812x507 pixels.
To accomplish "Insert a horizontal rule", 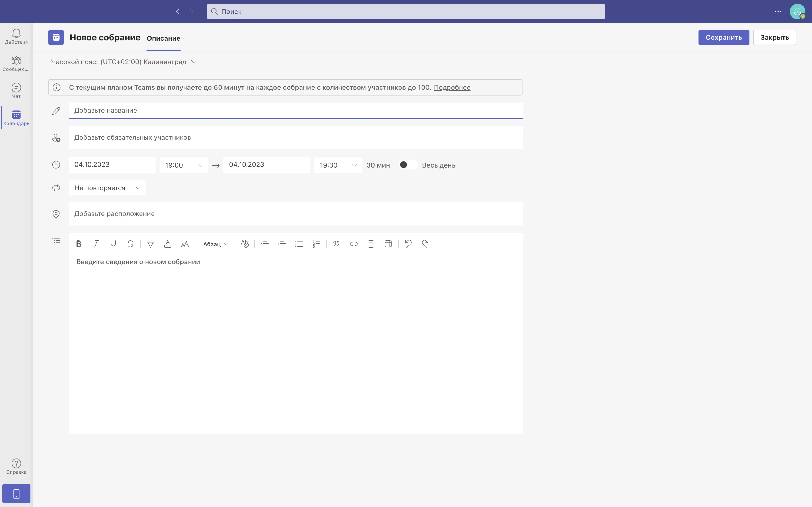I will (x=371, y=244).
